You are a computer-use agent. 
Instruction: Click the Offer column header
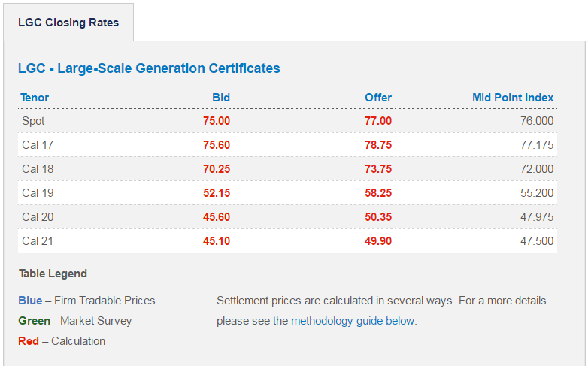pos(378,98)
